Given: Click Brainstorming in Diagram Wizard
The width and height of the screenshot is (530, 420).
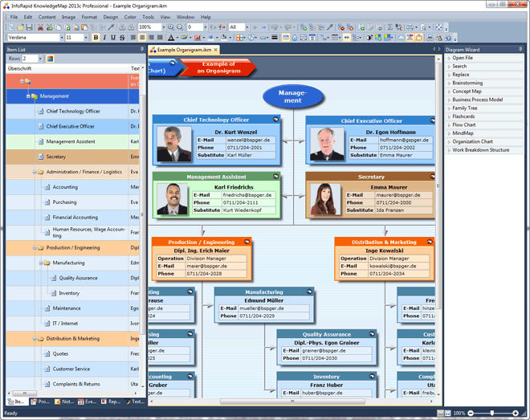Looking at the screenshot, I should point(467,84).
